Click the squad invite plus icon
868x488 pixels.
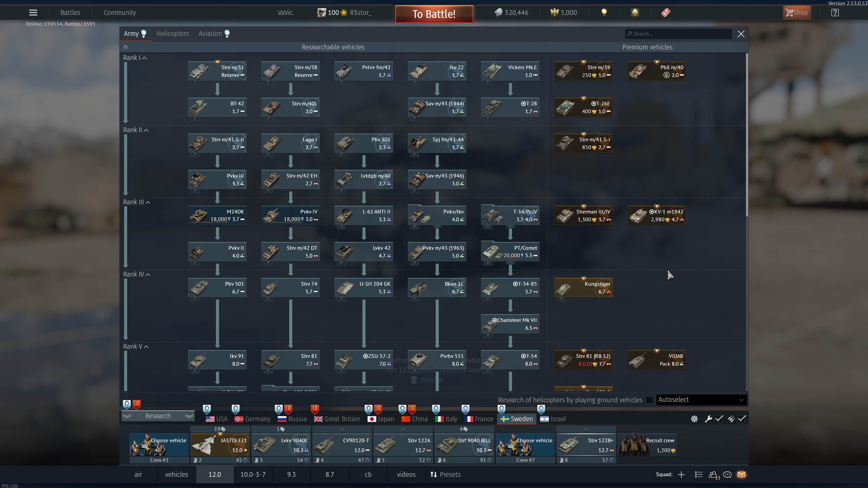pyautogui.click(x=681, y=474)
